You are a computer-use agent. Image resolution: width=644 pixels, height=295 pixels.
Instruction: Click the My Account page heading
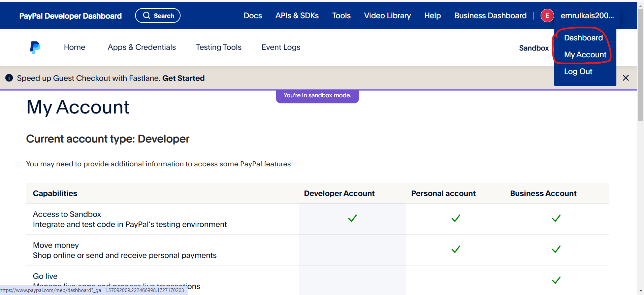(78, 107)
